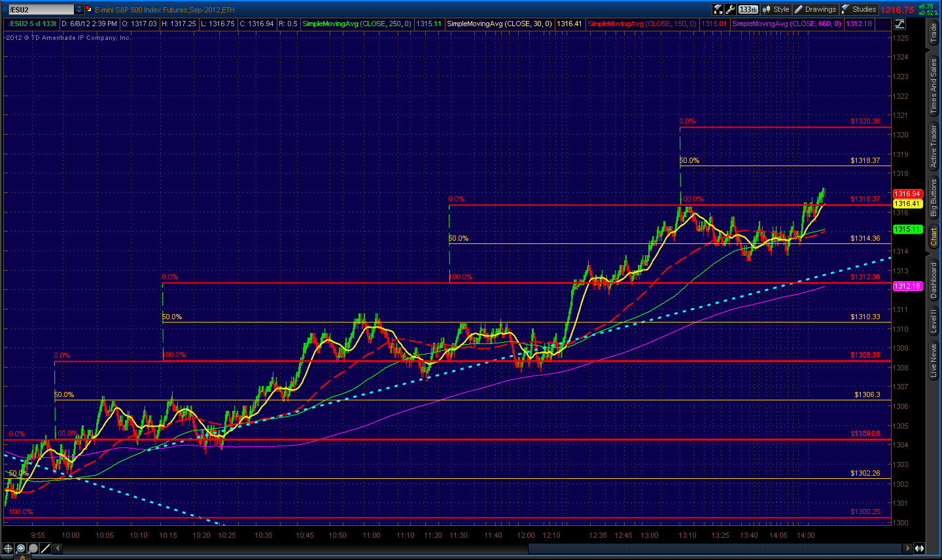Click the zoom-out magnifier icon

[x=33, y=548]
